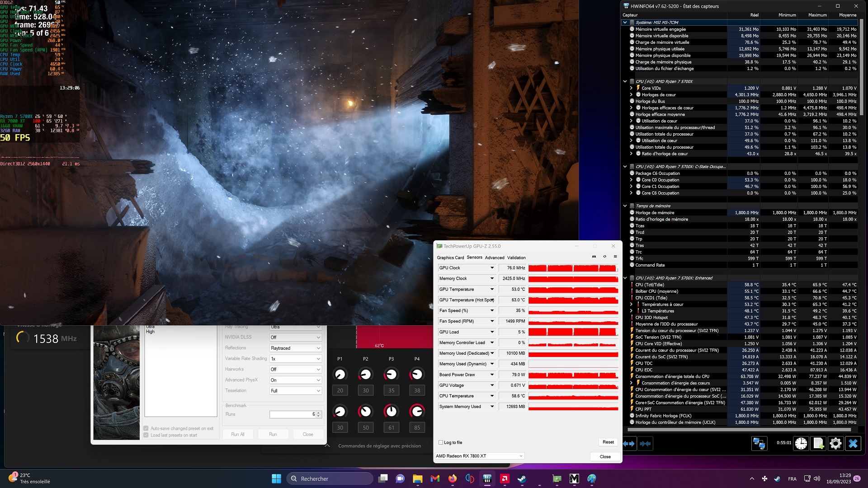Click the fan control tray icon
Image resolution: width=868 pixels, height=488 pixels.
pyautogui.click(x=764, y=479)
